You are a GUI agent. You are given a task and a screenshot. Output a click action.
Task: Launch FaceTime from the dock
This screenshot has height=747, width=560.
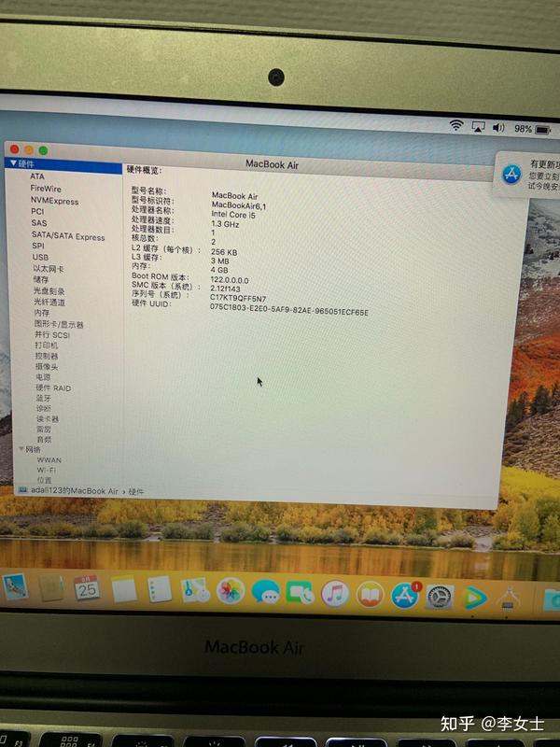click(300, 593)
